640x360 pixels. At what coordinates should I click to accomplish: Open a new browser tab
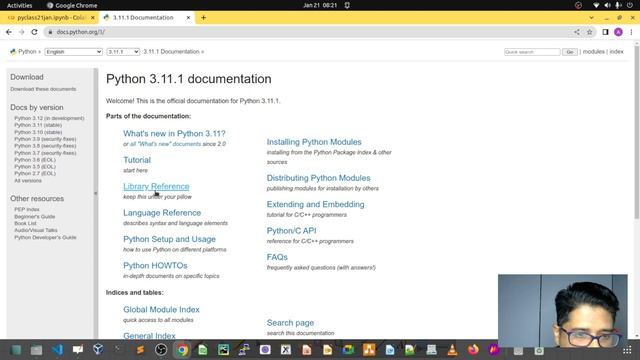203,18
